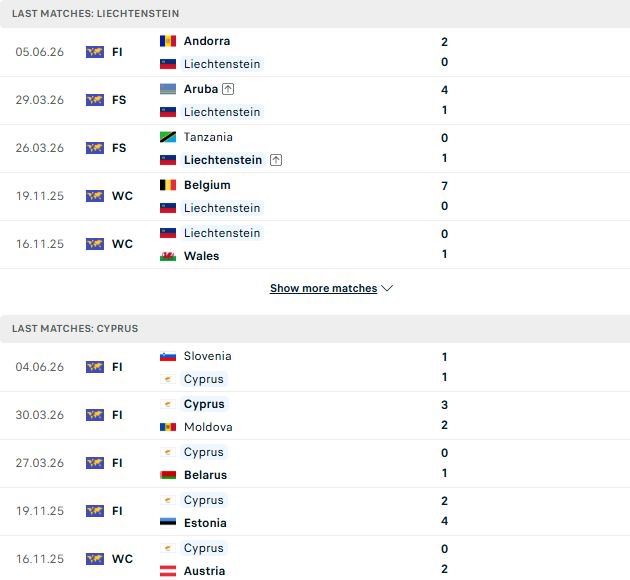This screenshot has width=630, height=580.
Task: Click the Tanzania flag icon
Action: [168, 137]
